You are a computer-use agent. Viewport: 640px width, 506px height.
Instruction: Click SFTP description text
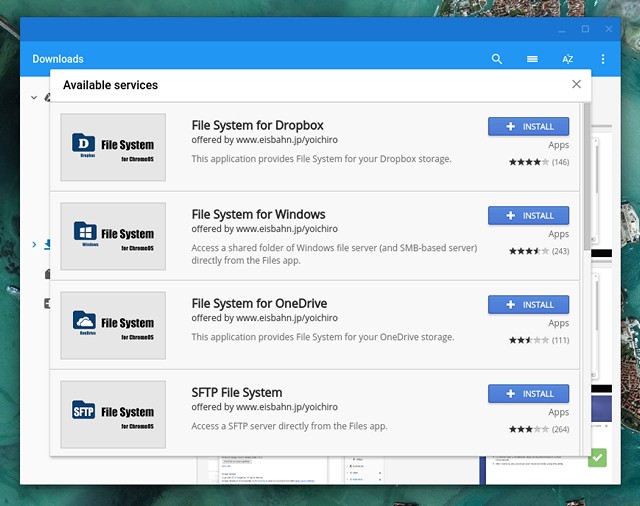(x=289, y=426)
